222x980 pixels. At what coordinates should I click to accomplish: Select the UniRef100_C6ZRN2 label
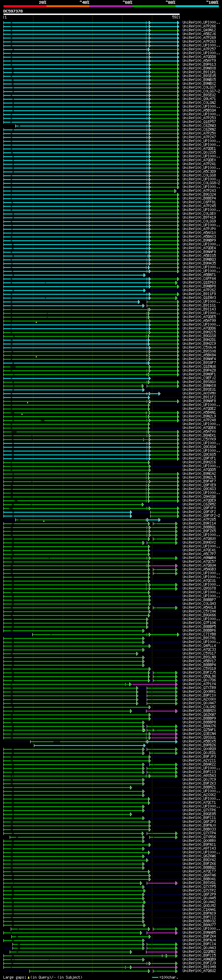point(199,130)
